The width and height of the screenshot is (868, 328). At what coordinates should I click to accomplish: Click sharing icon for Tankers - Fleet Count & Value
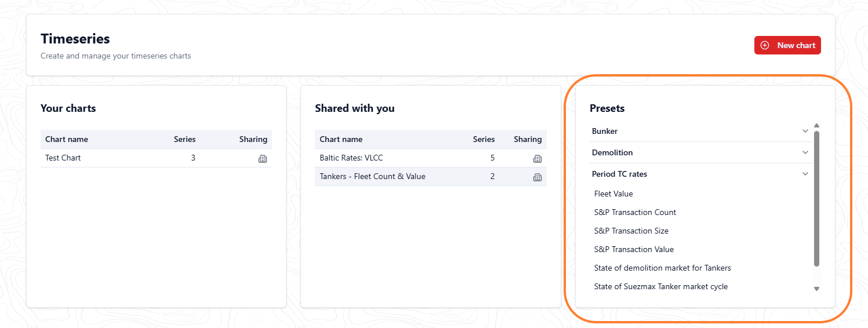tap(537, 177)
